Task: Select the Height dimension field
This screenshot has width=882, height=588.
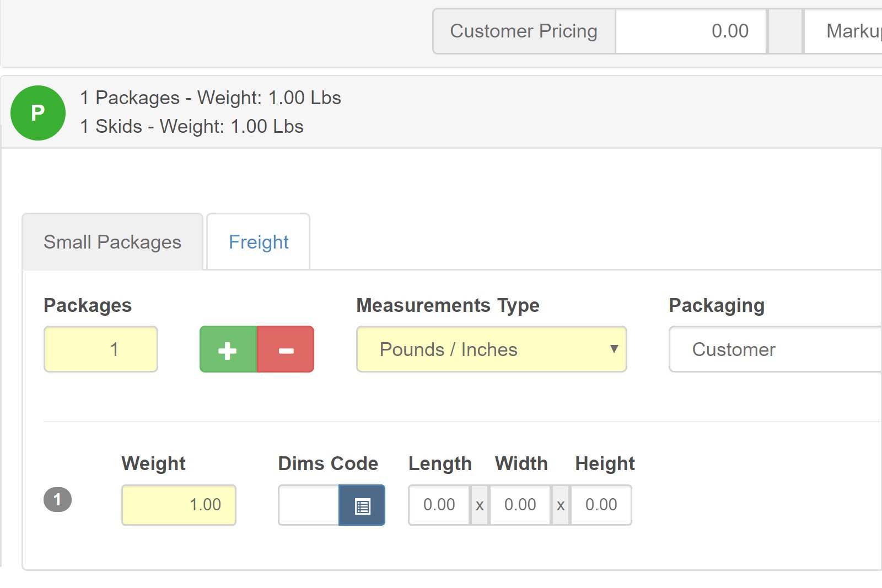Action: pyautogui.click(x=601, y=505)
